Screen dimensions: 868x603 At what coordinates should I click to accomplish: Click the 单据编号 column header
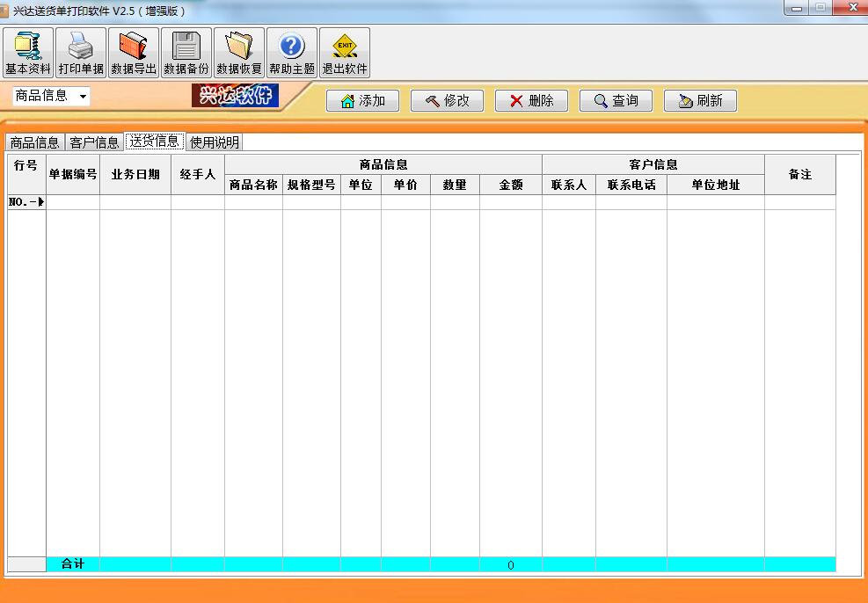pos(73,174)
